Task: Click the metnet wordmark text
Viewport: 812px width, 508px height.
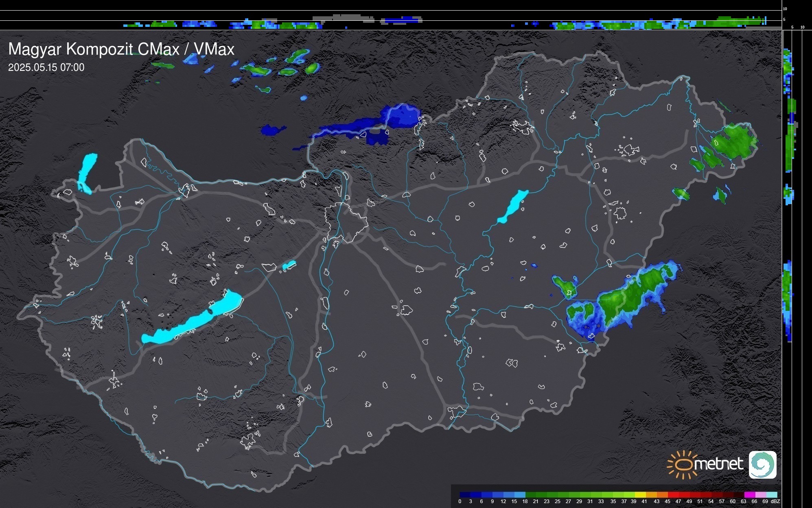Action: pyautogui.click(x=718, y=464)
